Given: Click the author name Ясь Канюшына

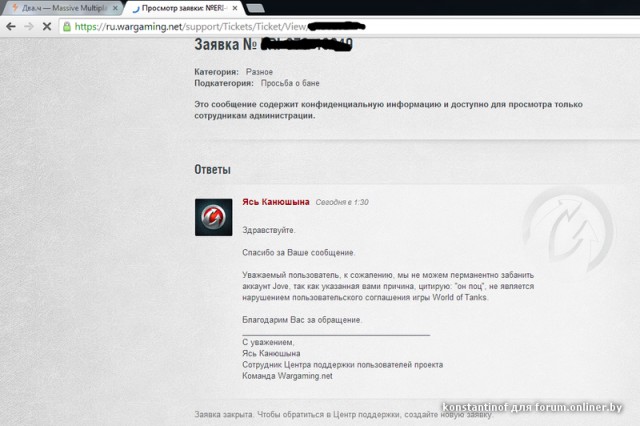Looking at the screenshot, I should 276,202.
